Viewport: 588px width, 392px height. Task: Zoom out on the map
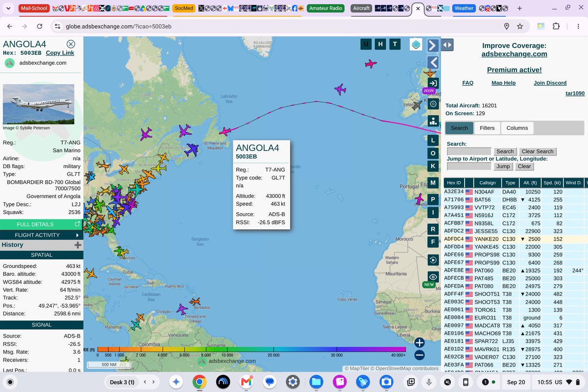click(x=419, y=355)
